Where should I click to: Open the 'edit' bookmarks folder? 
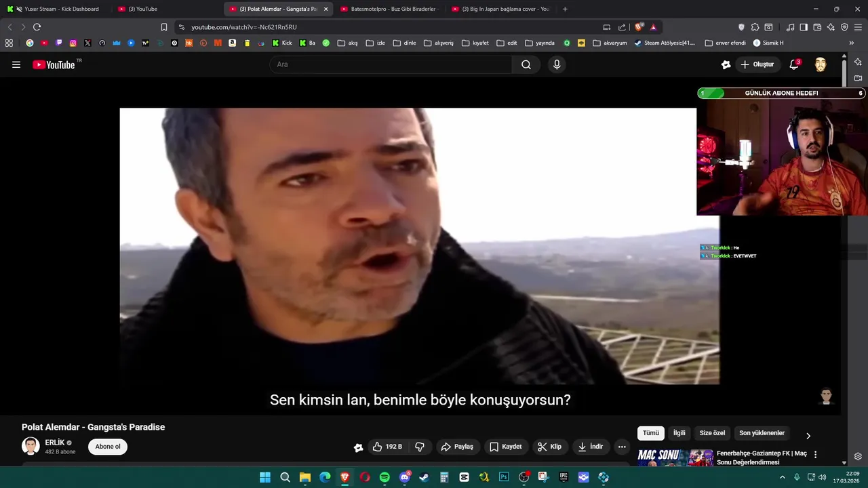click(x=507, y=43)
